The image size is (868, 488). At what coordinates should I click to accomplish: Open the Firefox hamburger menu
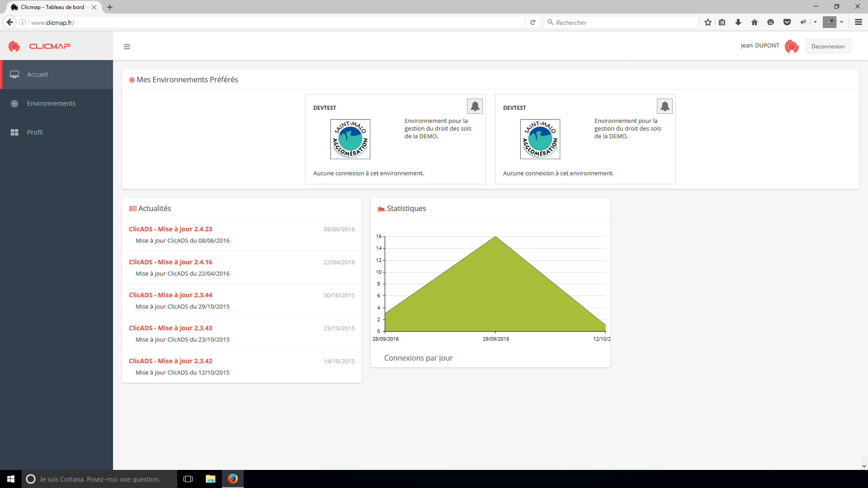858,22
